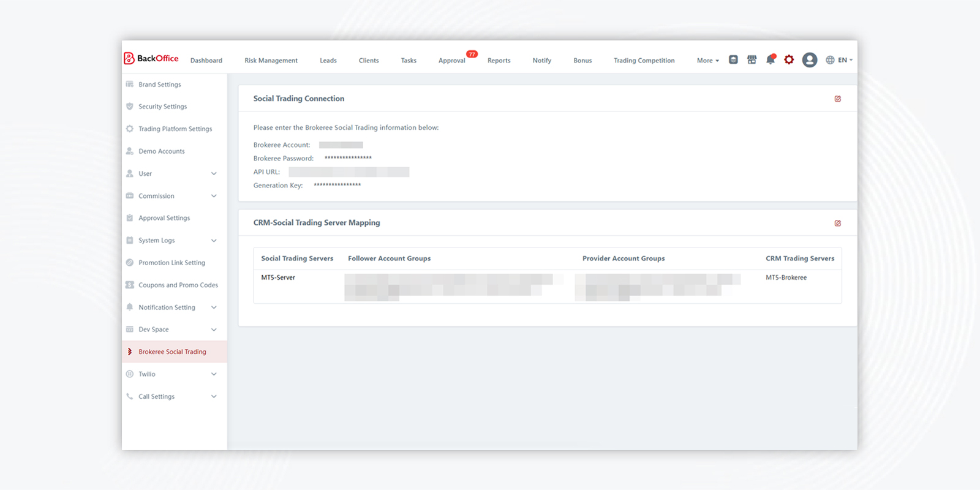The width and height of the screenshot is (980, 490).
Task: Click the database icon in top bar
Action: click(x=733, y=59)
